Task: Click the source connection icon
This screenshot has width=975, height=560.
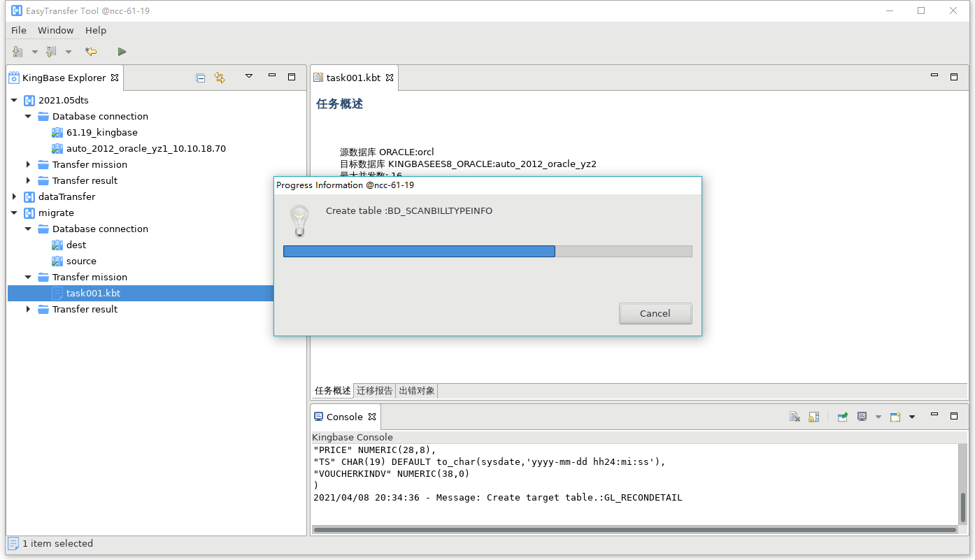Action: click(x=57, y=261)
